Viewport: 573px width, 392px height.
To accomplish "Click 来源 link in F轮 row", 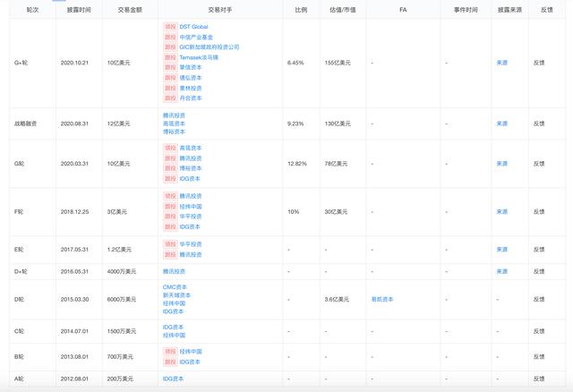I will click(502, 211).
